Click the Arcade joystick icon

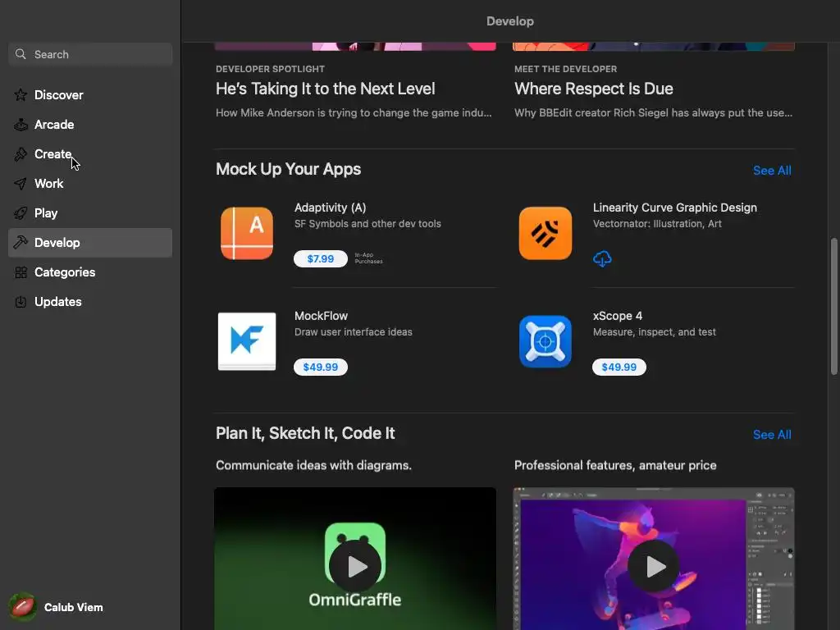[21, 125]
